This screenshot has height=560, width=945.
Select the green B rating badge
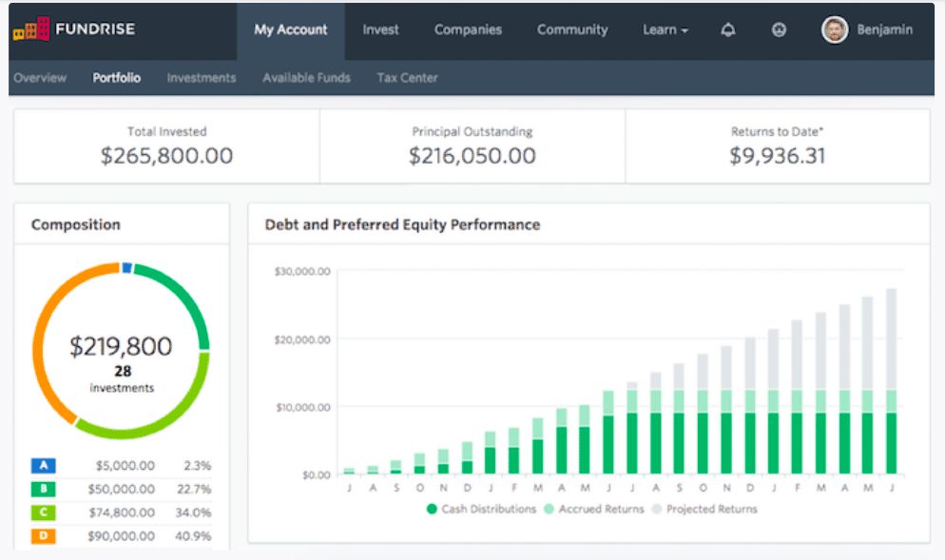(43, 490)
